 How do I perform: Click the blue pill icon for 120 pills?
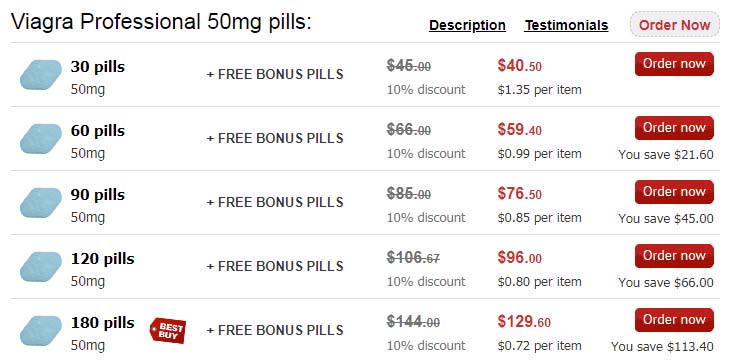click(x=41, y=267)
